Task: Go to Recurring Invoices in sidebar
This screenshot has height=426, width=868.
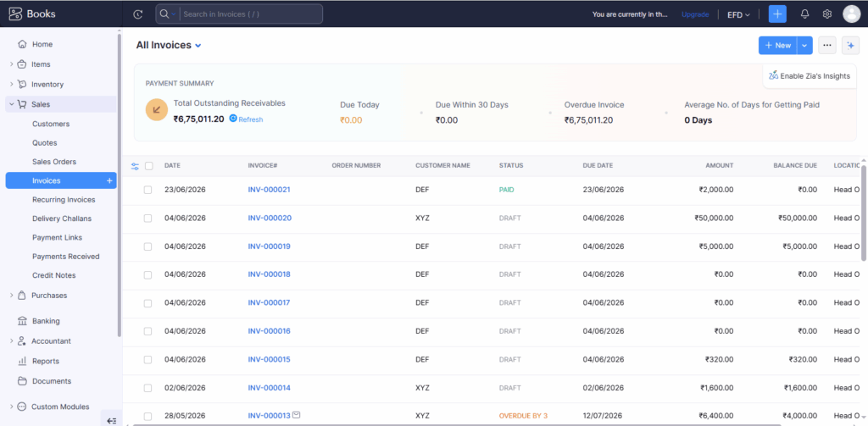Action: [64, 200]
